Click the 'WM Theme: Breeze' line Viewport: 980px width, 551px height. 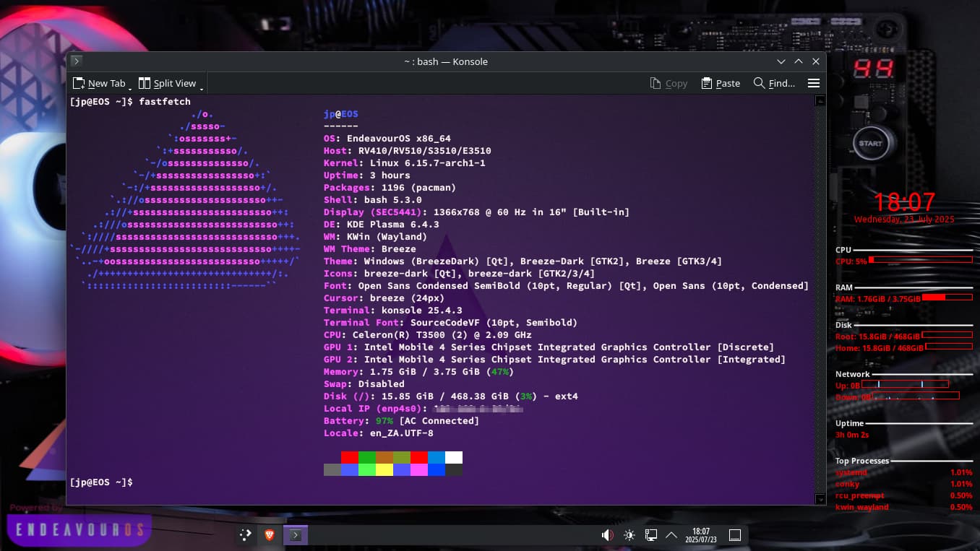click(370, 249)
